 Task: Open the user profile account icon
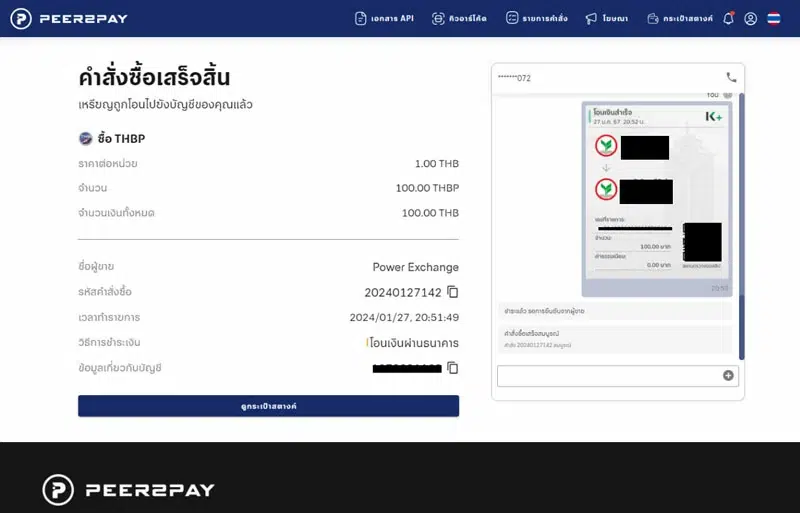pyautogui.click(x=750, y=18)
